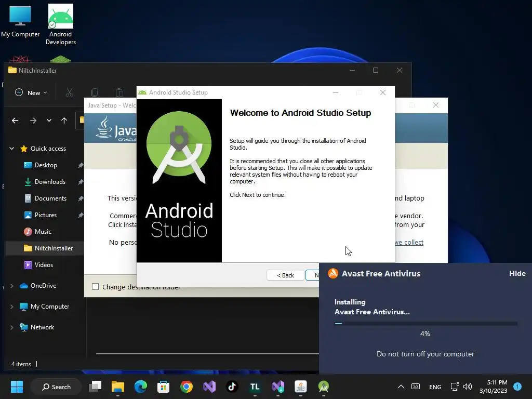Collapse the Quick access tree node
The image size is (532, 399).
pos(11,149)
